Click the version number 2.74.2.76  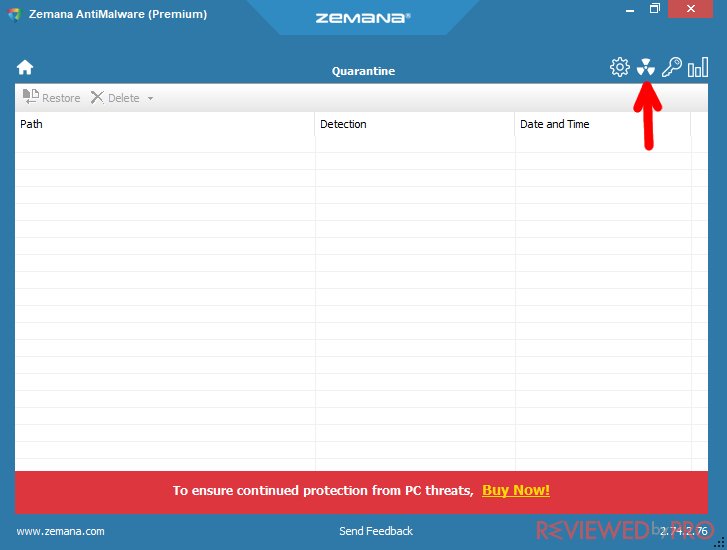tap(684, 531)
